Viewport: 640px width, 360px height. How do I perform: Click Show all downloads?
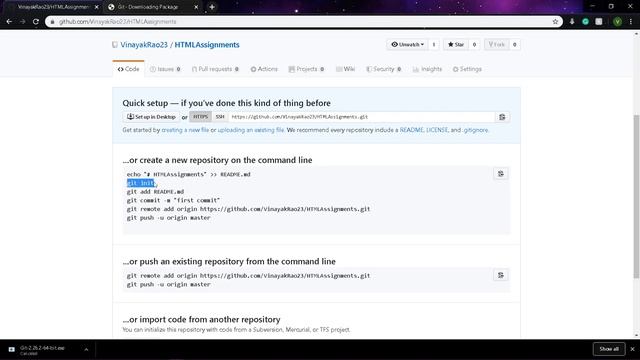tap(609, 349)
